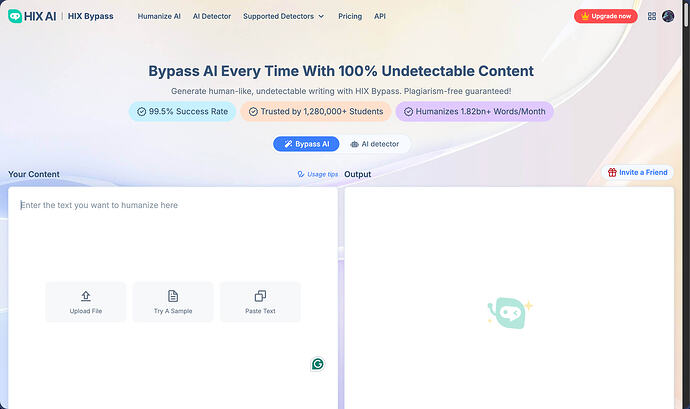This screenshot has height=409, width=690.
Task: Open the Pricing page
Action: (350, 16)
